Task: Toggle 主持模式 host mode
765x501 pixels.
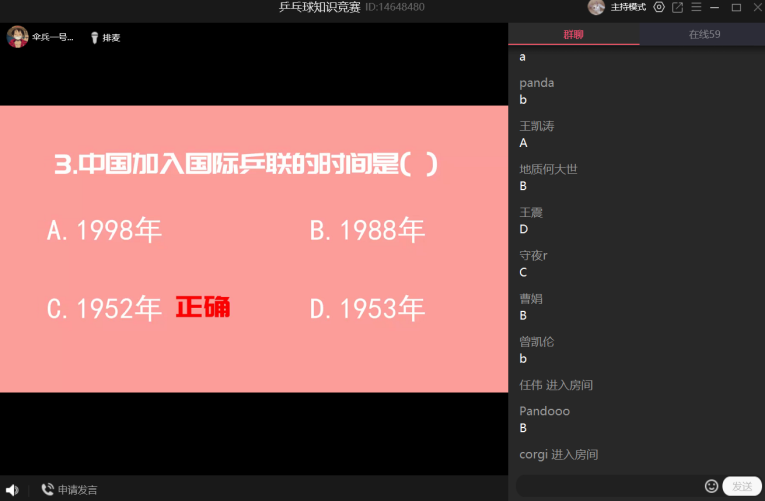Action: 628,8
